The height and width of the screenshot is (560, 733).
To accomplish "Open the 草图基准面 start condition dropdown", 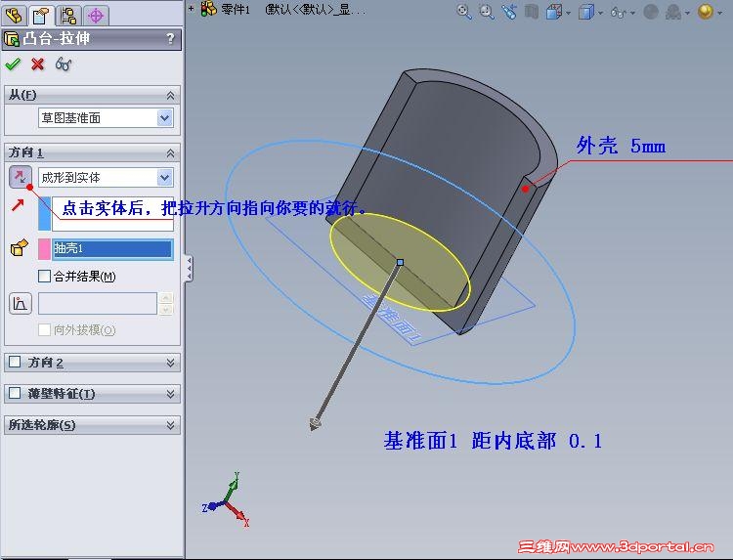I will 164,118.
